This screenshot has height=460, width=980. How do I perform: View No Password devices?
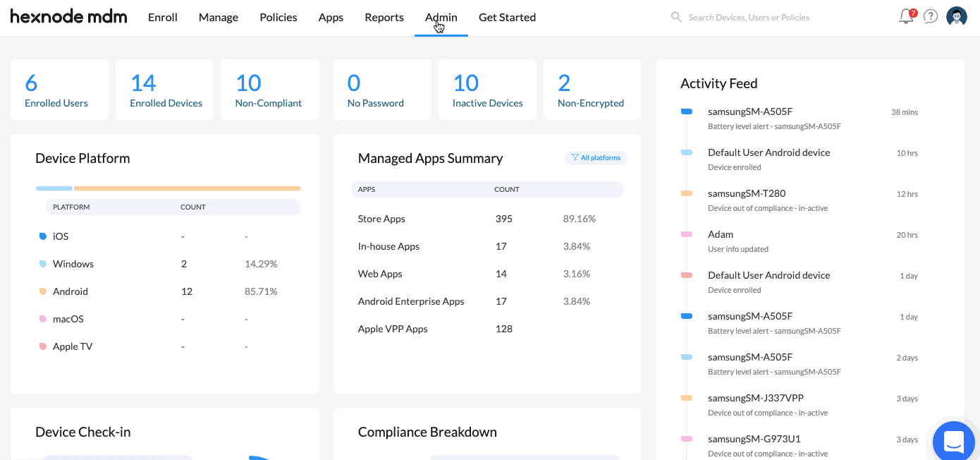tap(382, 89)
